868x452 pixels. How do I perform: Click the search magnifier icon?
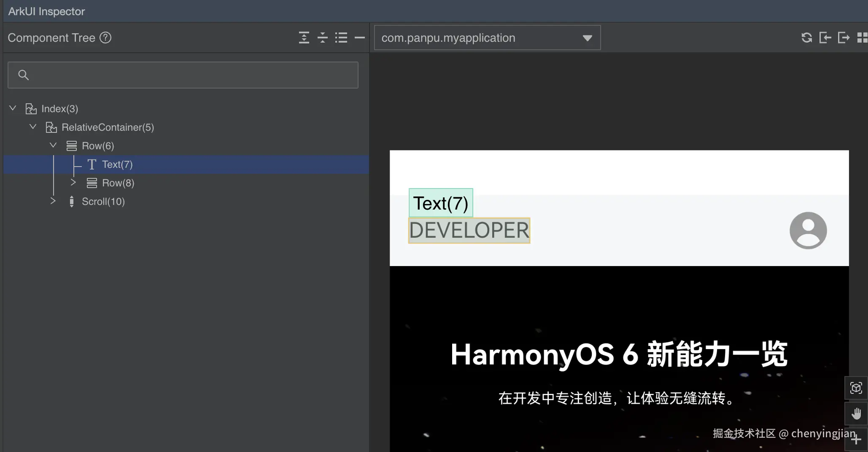pyautogui.click(x=24, y=75)
